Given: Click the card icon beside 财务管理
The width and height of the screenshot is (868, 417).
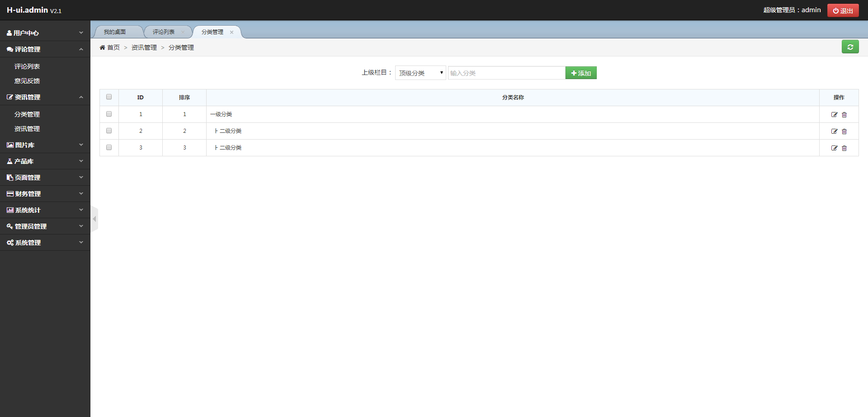Looking at the screenshot, I should tap(10, 194).
